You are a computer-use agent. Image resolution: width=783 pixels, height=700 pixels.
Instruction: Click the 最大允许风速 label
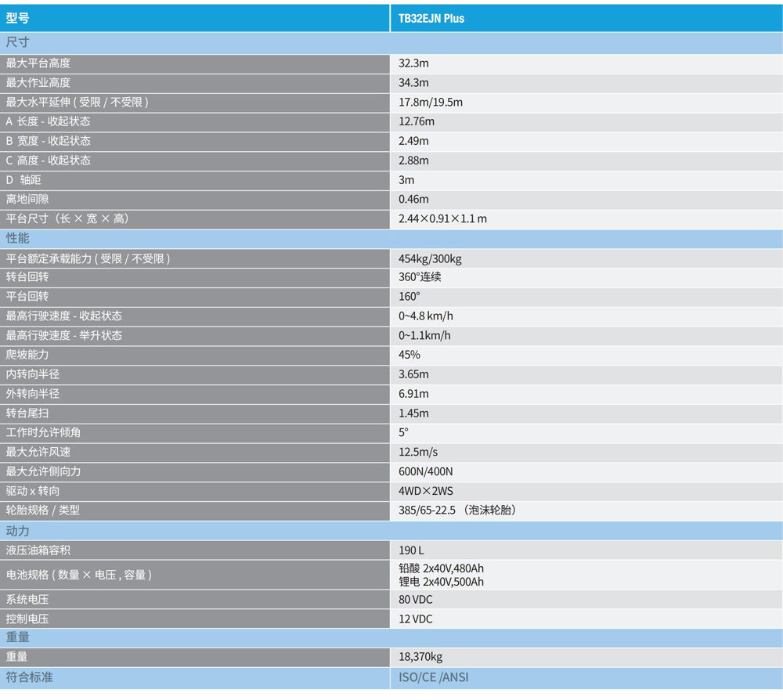(38, 451)
